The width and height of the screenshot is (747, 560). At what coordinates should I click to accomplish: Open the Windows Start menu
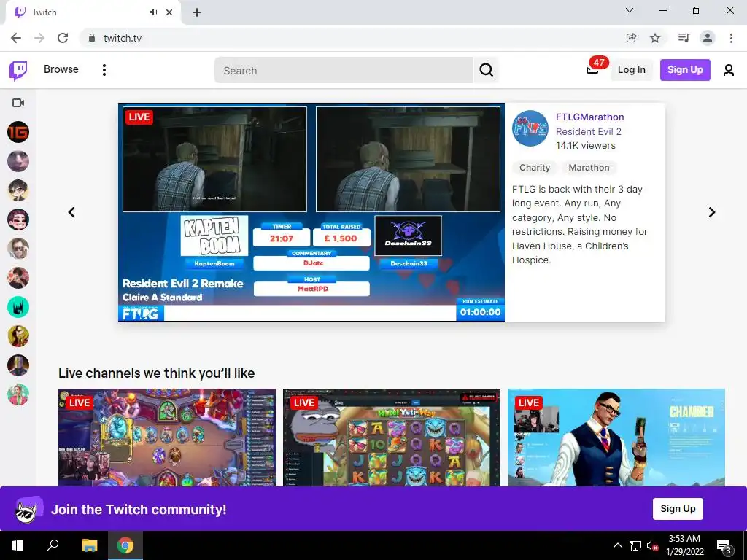[x=18, y=545]
